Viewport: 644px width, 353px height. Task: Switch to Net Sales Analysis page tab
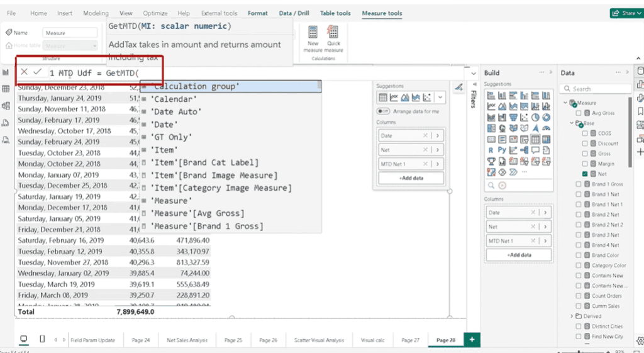187,340
